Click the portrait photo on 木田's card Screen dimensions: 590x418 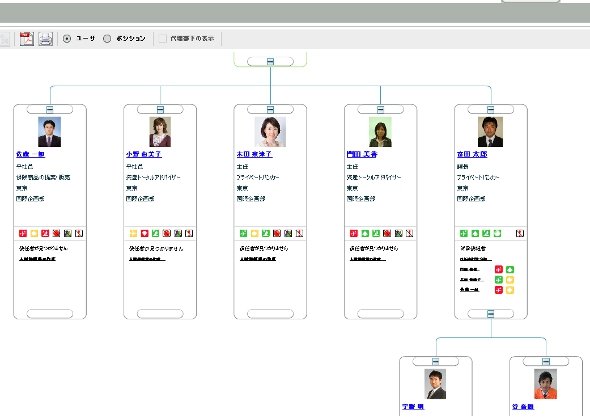(270, 132)
